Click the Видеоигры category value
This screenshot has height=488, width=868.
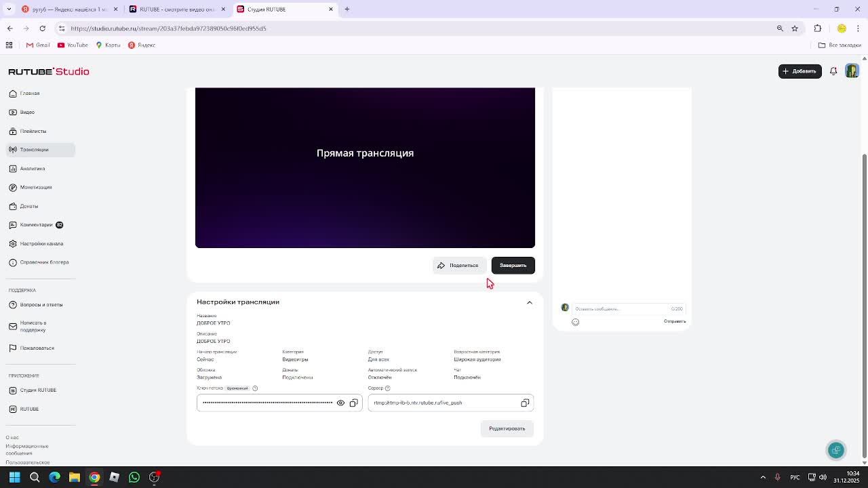[x=295, y=360]
